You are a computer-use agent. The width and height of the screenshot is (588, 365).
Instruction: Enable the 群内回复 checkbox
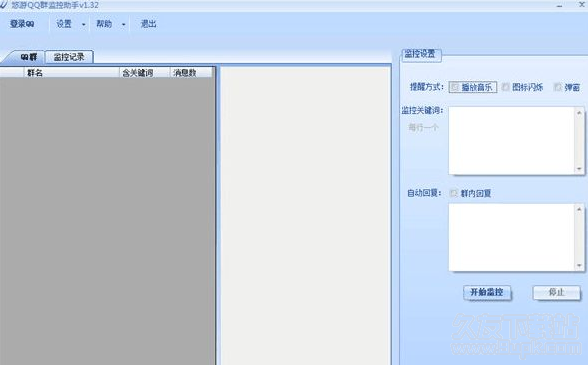(x=454, y=193)
